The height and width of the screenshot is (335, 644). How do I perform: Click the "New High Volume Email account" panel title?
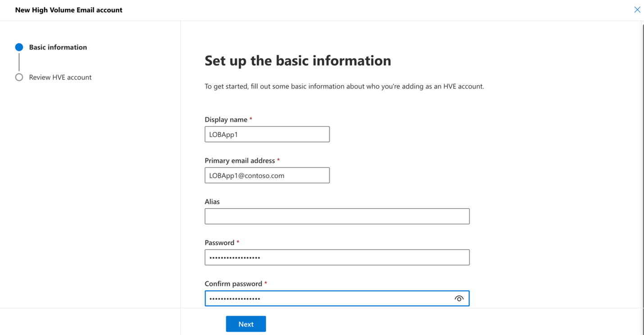(68, 10)
